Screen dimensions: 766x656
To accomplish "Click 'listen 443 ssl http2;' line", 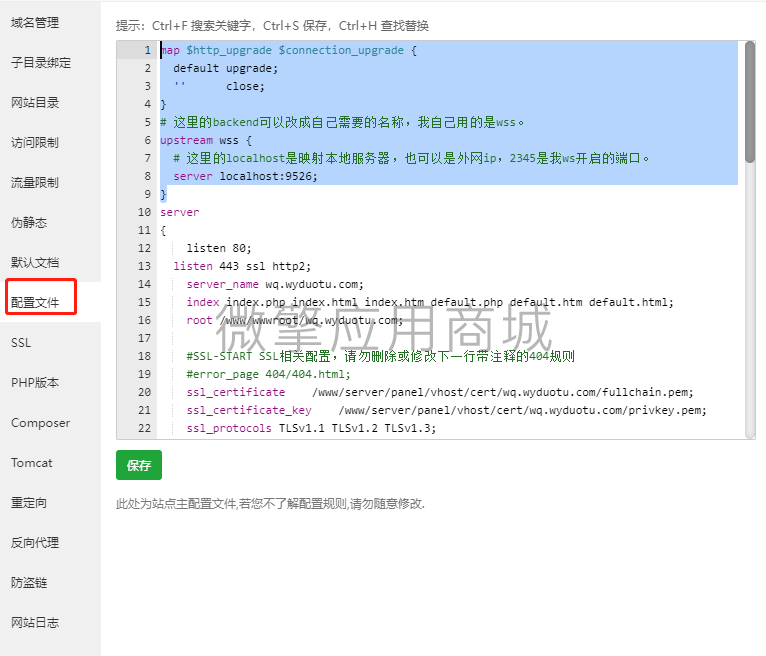I will point(242,267).
